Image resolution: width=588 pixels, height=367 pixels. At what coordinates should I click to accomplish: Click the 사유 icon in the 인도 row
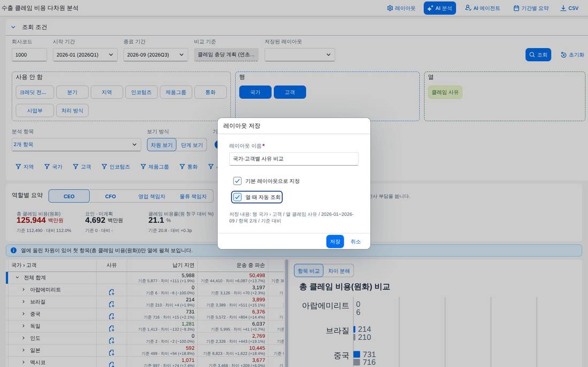click(111, 340)
